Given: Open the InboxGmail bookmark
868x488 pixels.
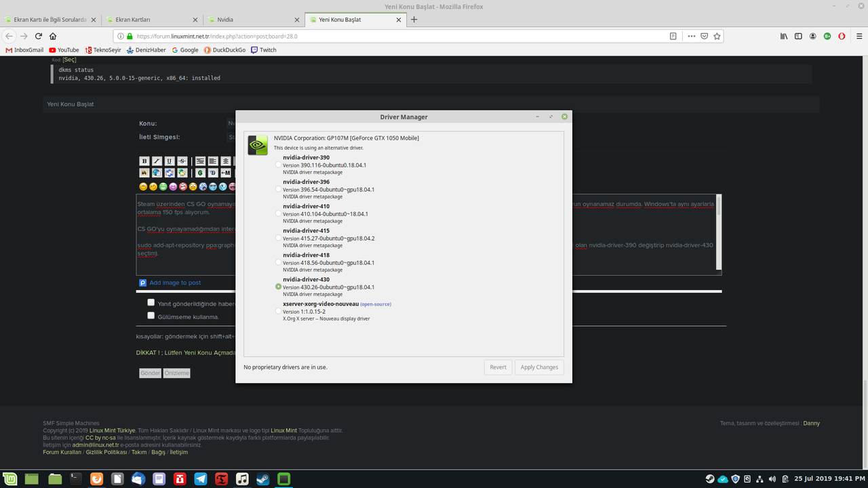Looking at the screenshot, I should pos(24,49).
